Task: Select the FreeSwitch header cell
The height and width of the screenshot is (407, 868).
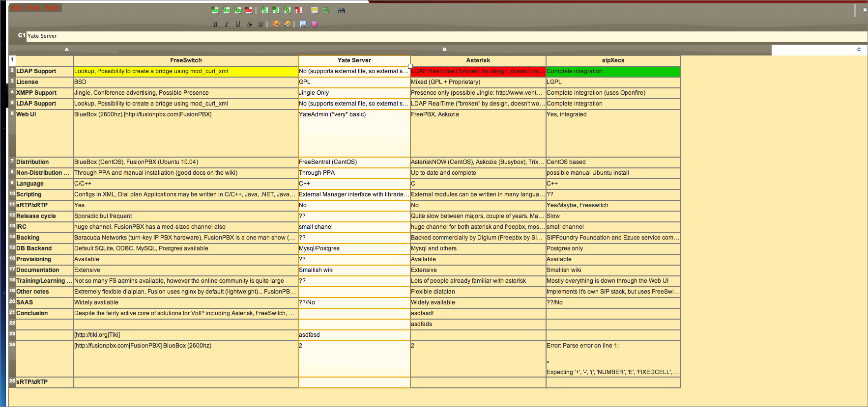Action: pos(186,60)
